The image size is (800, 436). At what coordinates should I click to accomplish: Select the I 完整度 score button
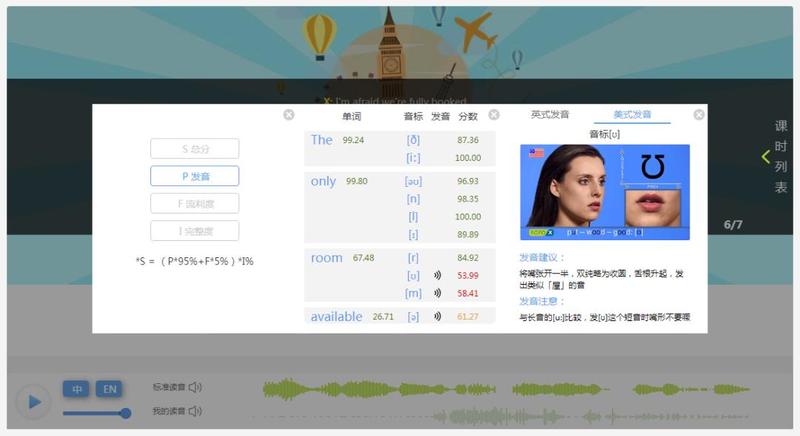click(195, 231)
